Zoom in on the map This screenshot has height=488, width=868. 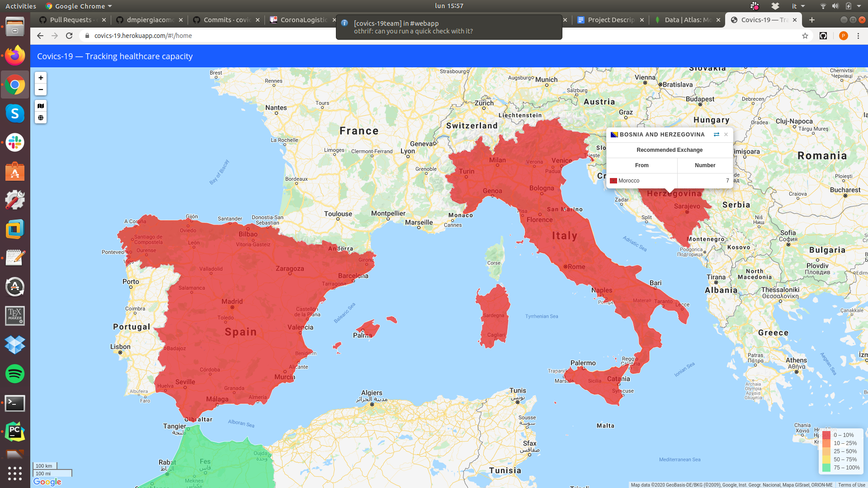click(x=41, y=78)
